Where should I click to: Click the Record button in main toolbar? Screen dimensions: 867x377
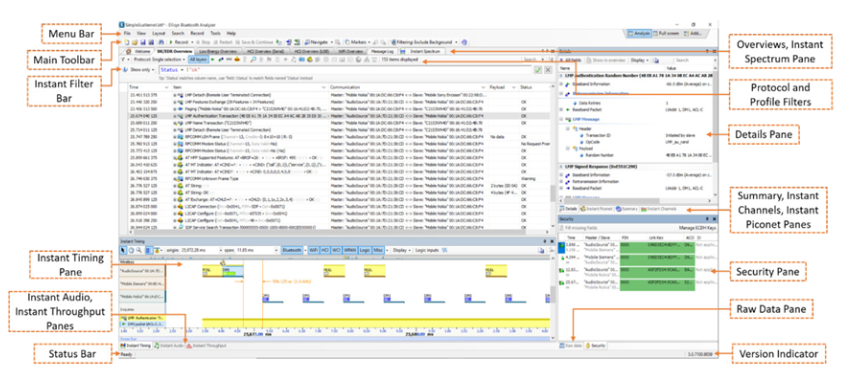(x=180, y=42)
